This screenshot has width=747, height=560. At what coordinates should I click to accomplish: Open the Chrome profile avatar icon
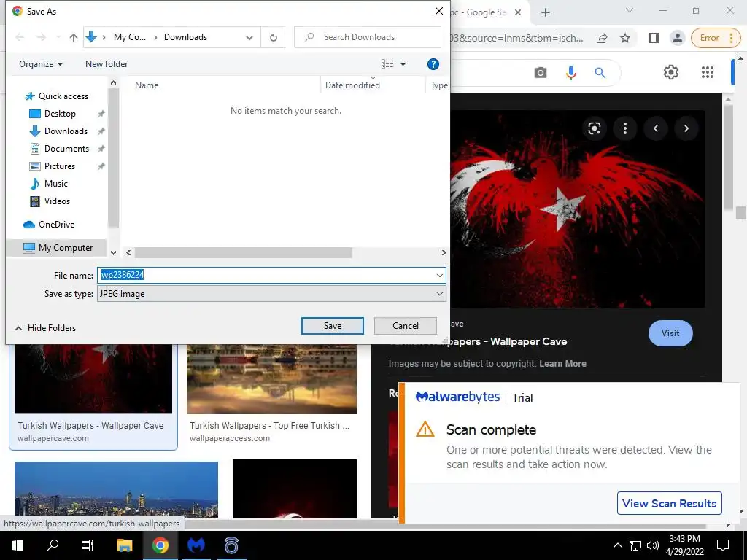coord(678,38)
